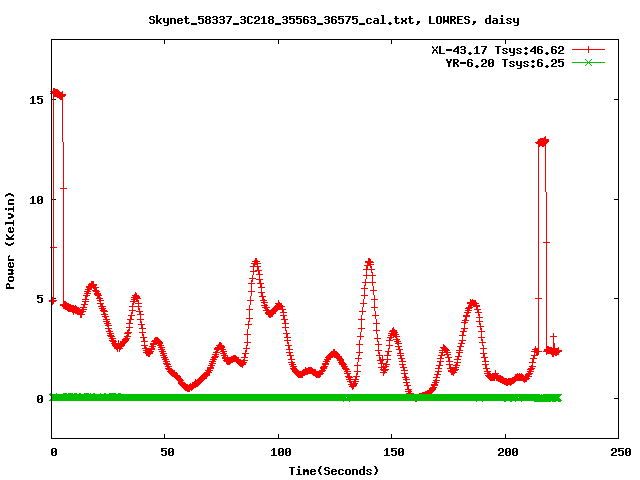
Task: Click the y-axis tick label 10
Action: pos(36,200)
